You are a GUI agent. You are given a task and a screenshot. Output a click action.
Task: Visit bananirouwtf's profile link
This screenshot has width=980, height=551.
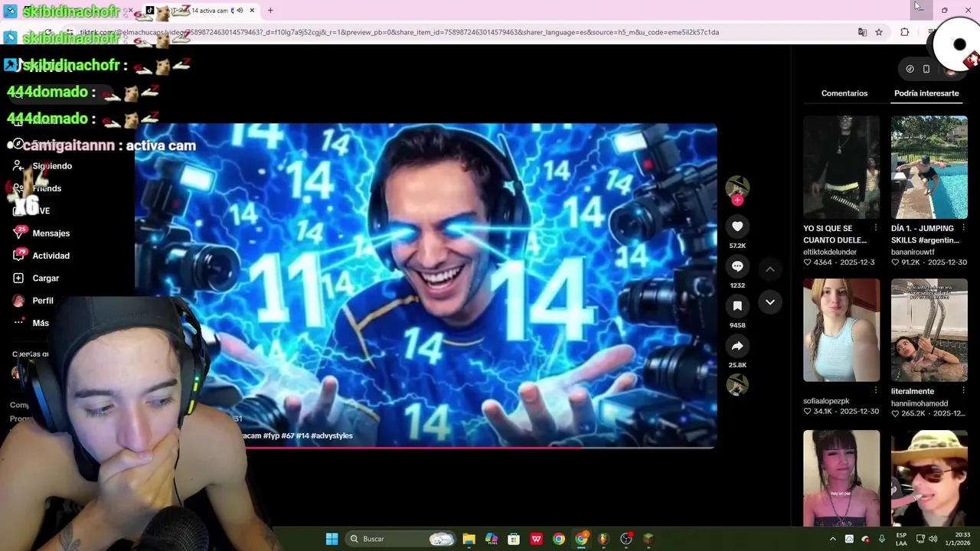913,252
